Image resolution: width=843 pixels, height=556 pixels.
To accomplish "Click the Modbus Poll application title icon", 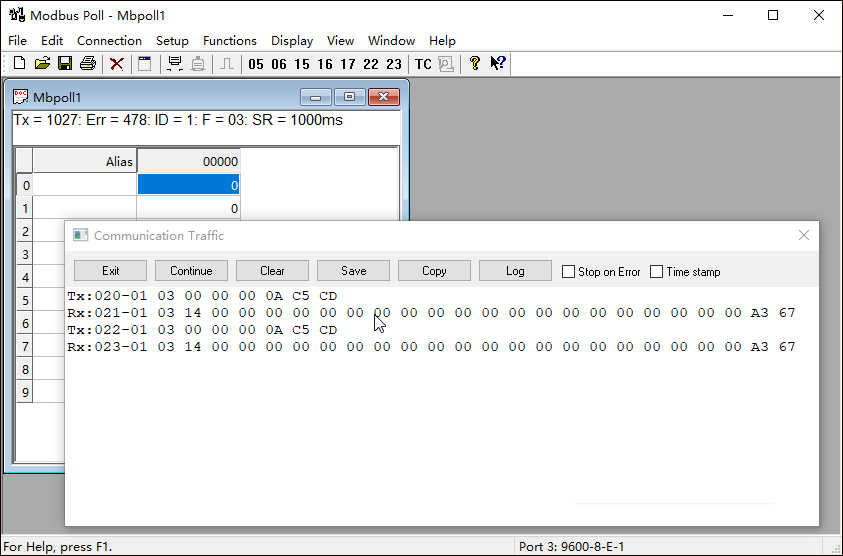I will click(x=17, y=15).
